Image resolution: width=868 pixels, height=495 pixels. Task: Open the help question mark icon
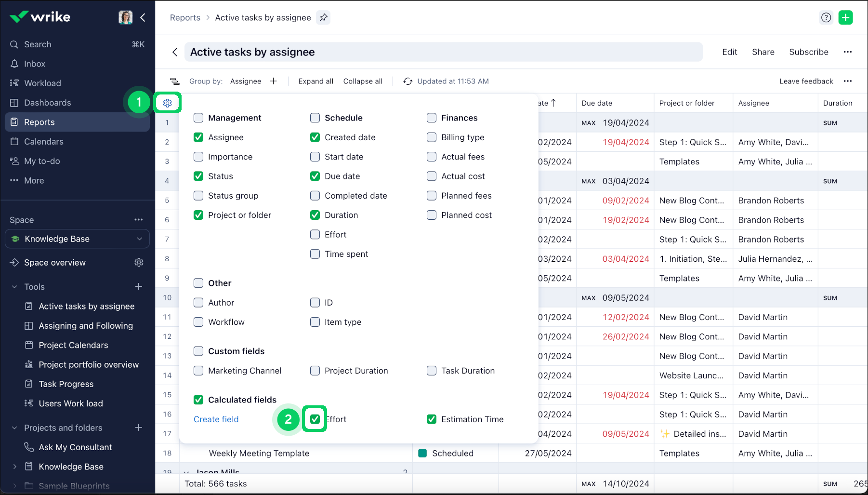coord(826,18)
